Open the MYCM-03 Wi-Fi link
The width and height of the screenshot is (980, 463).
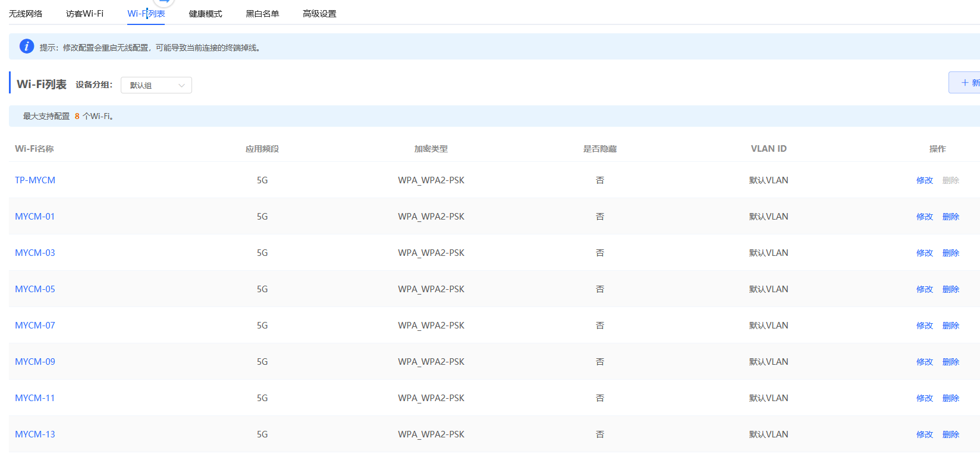[35, 253]
